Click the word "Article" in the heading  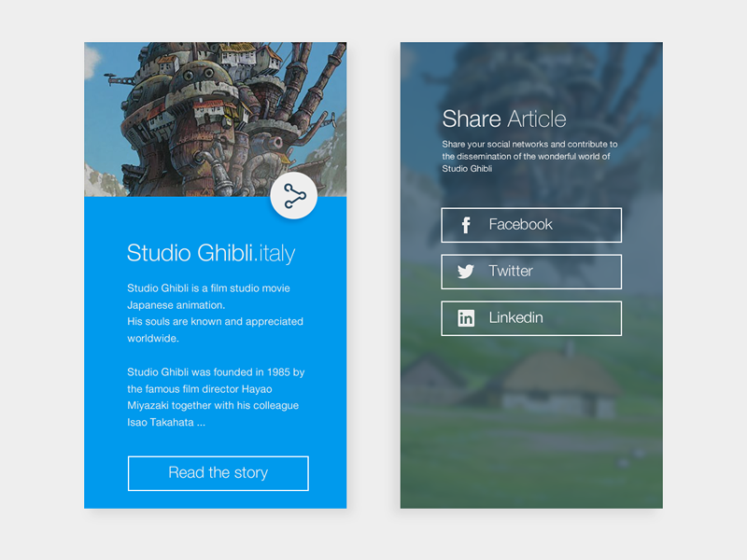click(536, 119)
